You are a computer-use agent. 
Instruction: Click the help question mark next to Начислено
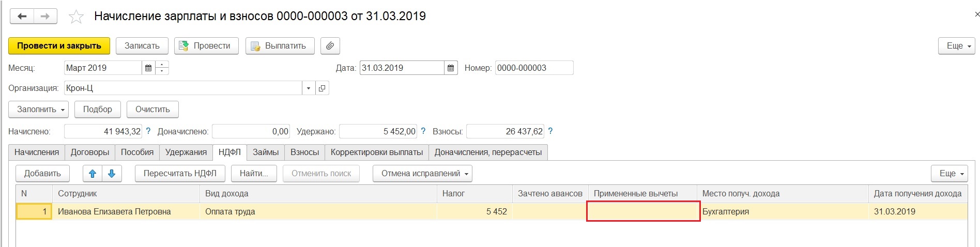pos(149,131)
